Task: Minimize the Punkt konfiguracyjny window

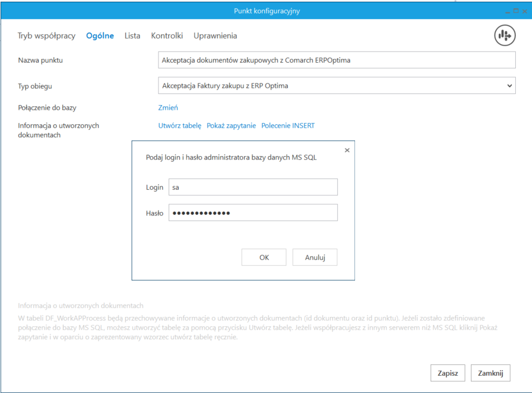Action: (x=507, y=11)
